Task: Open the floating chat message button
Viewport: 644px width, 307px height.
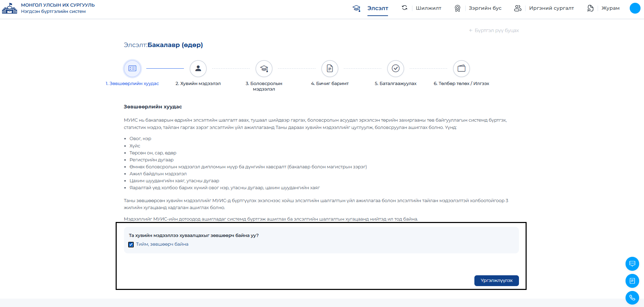Action: click(632, 264)
